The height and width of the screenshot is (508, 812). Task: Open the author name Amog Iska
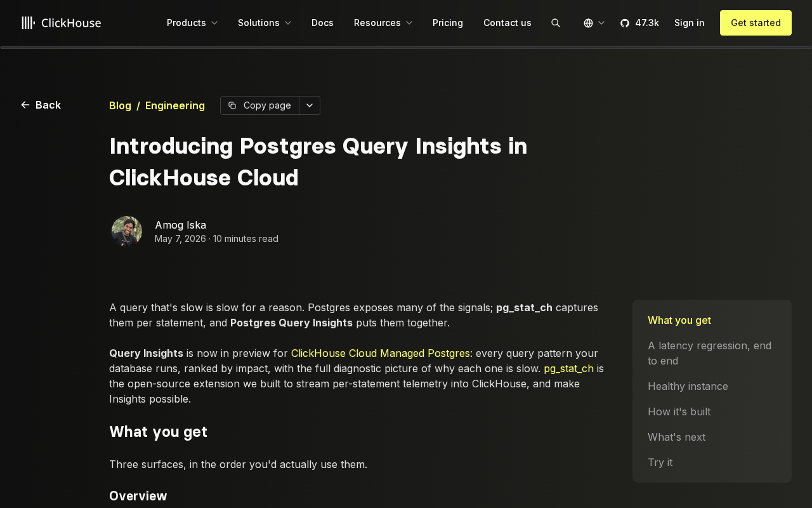[181, 225]
